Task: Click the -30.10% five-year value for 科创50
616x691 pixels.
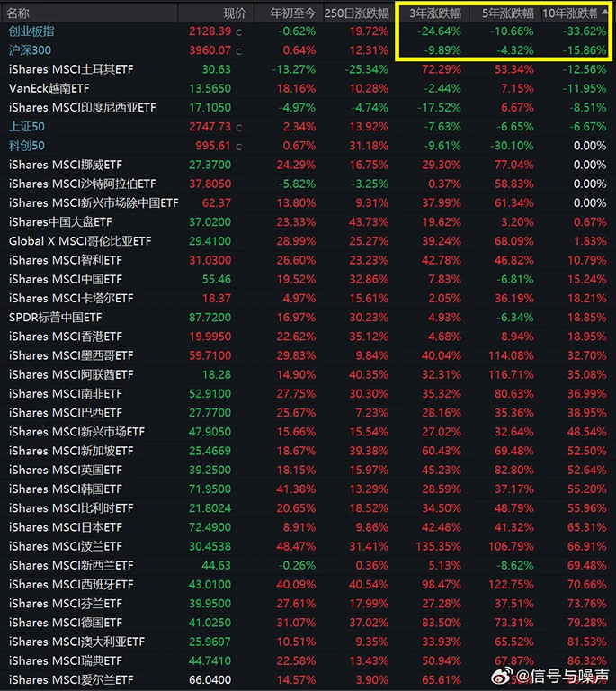Action: [x=512, y=146]
